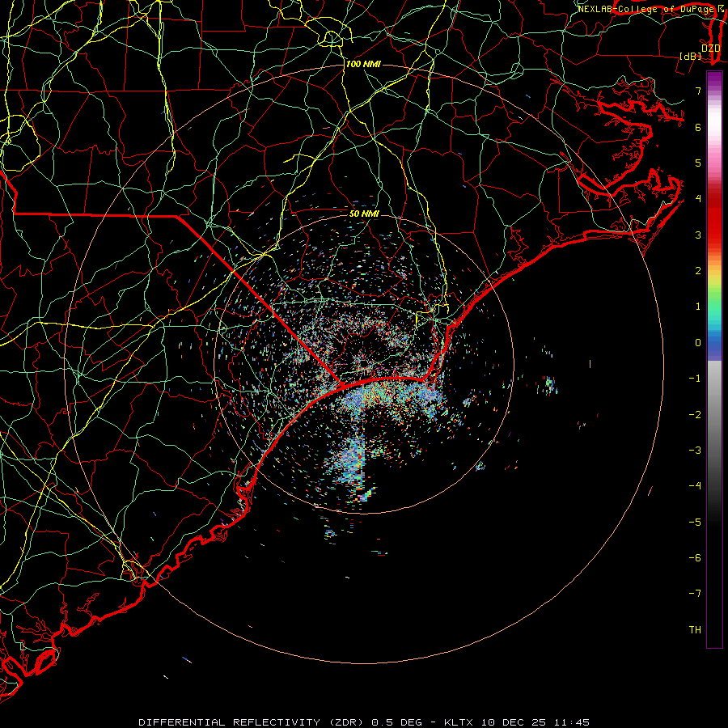Click the ZDR color scale bar
This screenshot has height=728, width=728.
[714, 359]
